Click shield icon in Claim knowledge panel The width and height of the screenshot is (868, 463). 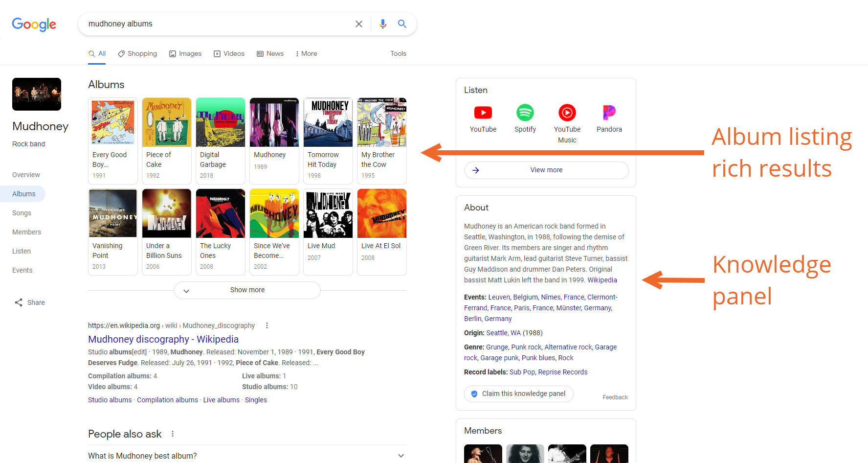pos(474,394)
